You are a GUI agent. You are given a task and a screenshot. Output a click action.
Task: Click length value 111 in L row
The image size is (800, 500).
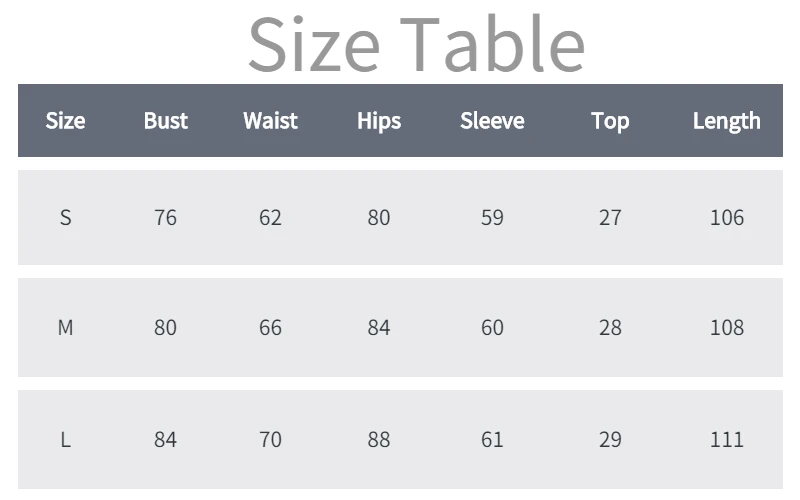point(727,440)
